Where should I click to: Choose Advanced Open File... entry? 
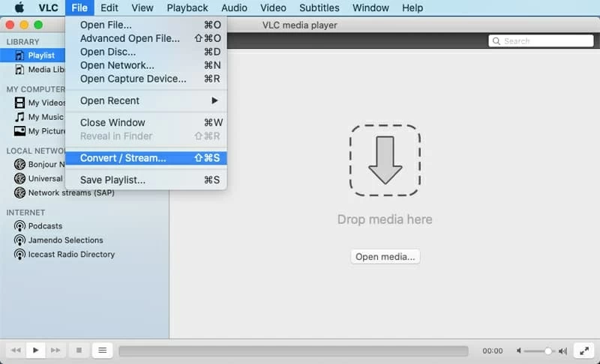coord(146,38)
